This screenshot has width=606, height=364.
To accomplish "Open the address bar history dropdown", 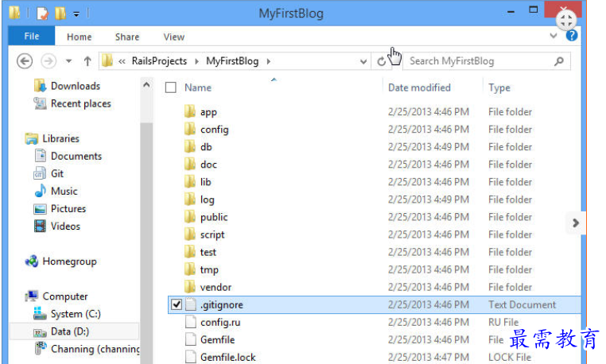I will click(363, 61).
